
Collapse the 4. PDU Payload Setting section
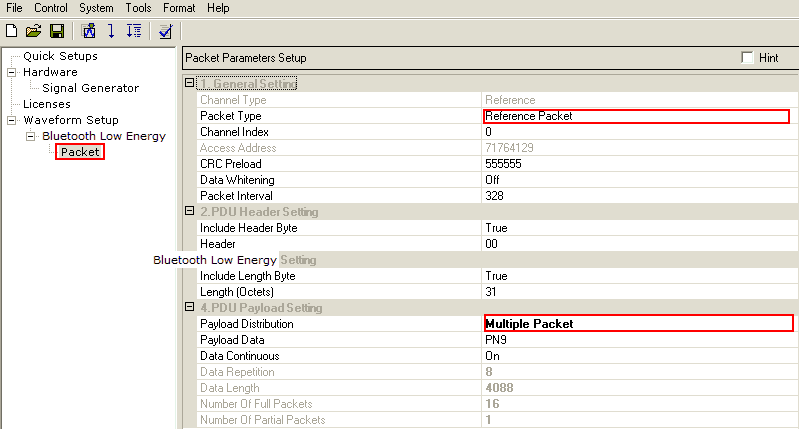[x=190, y=307]
